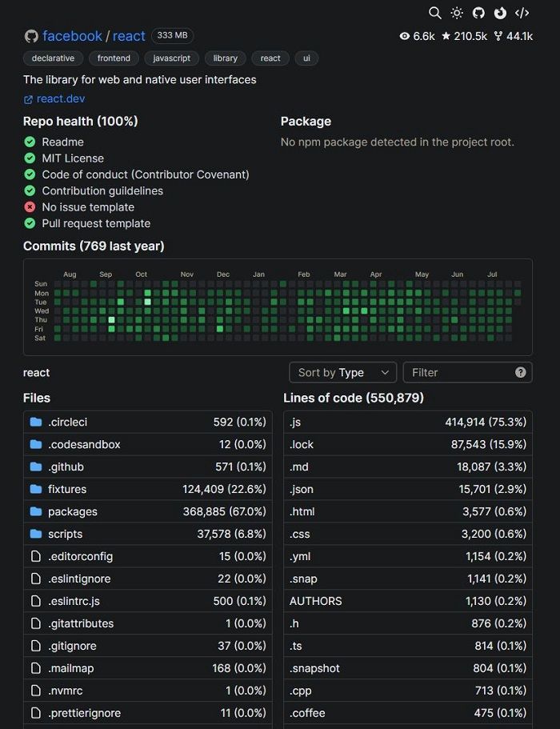Click into the Filter input field
Viewport: 560px width, 729px height.
(x=458, y=372)
